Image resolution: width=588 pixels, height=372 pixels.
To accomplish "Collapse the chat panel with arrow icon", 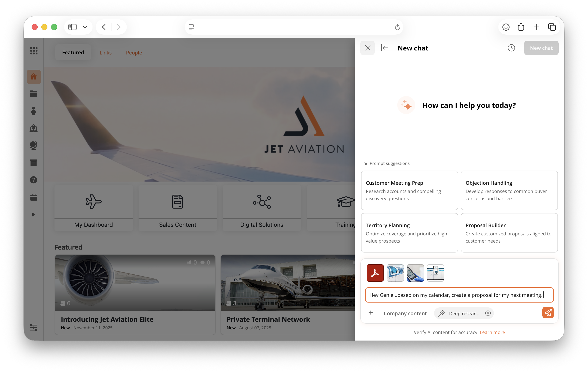I will pyautogui.click(x=384, y=48).
